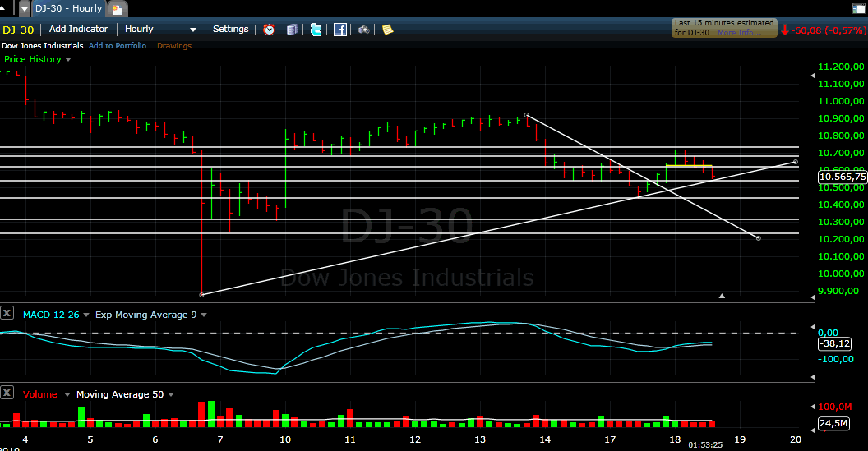Open the yellow sticky note icon
The image size is (868, 451).
387,30
